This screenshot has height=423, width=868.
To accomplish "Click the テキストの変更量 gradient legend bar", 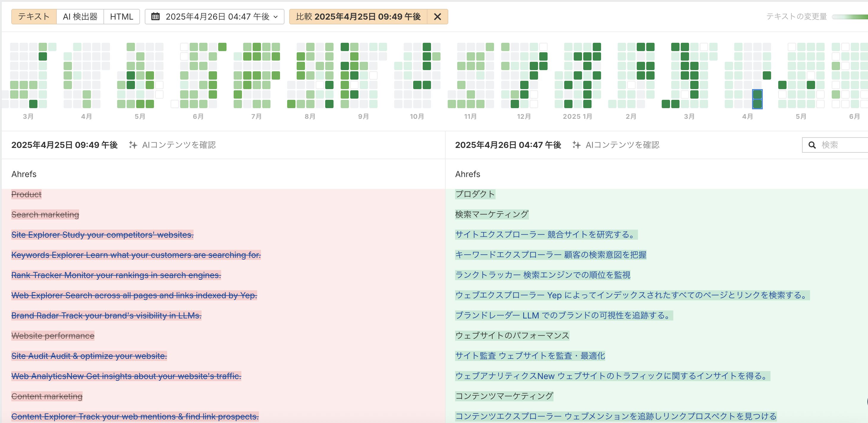I will pos(849,17).
